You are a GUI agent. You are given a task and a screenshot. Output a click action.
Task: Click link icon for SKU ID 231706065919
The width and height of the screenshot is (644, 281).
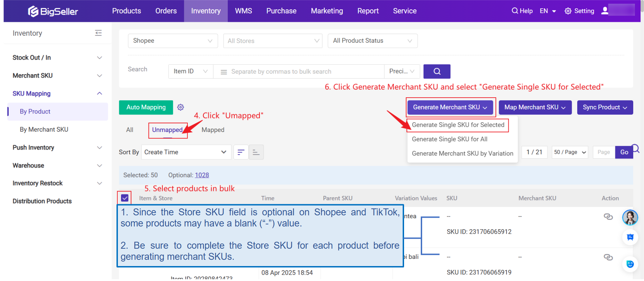(x=608, y=257)
